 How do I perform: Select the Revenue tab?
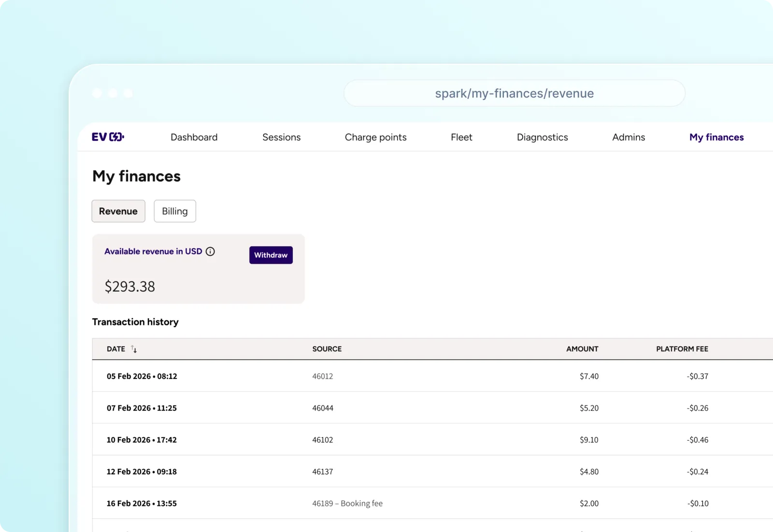pos(118,211)
